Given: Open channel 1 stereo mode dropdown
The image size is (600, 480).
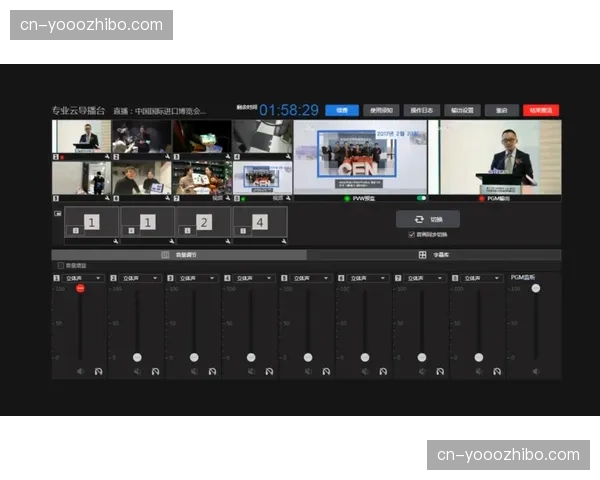Looking at the screenshot, I should tap(85, 278).
